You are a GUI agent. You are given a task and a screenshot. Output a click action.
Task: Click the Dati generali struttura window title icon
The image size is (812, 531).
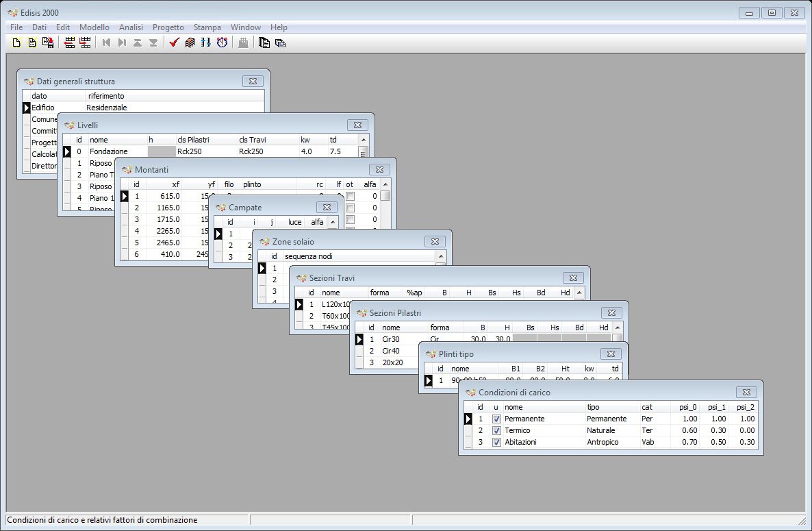[x=29, y=82]
